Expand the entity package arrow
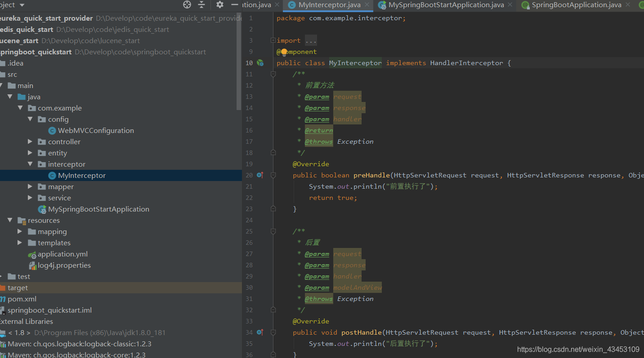The height and width of the screenshot is (358, 644). [30, 153]
